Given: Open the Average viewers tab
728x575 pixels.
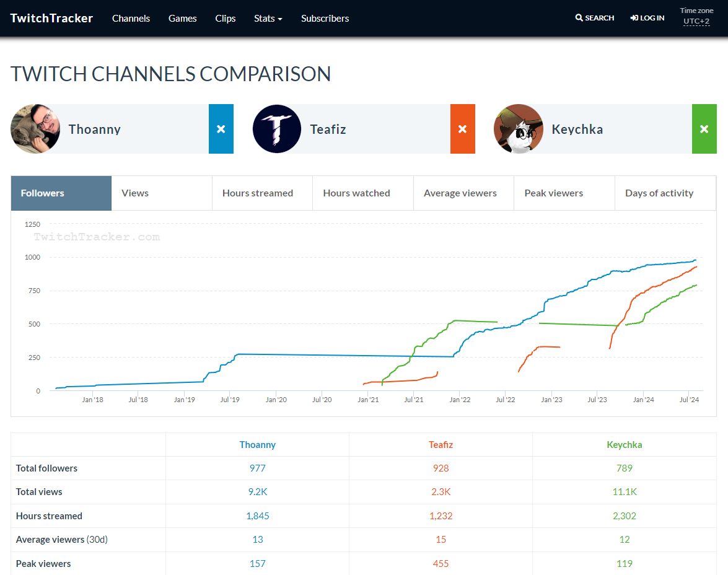Looking at the screenshot, I should 460,193.
